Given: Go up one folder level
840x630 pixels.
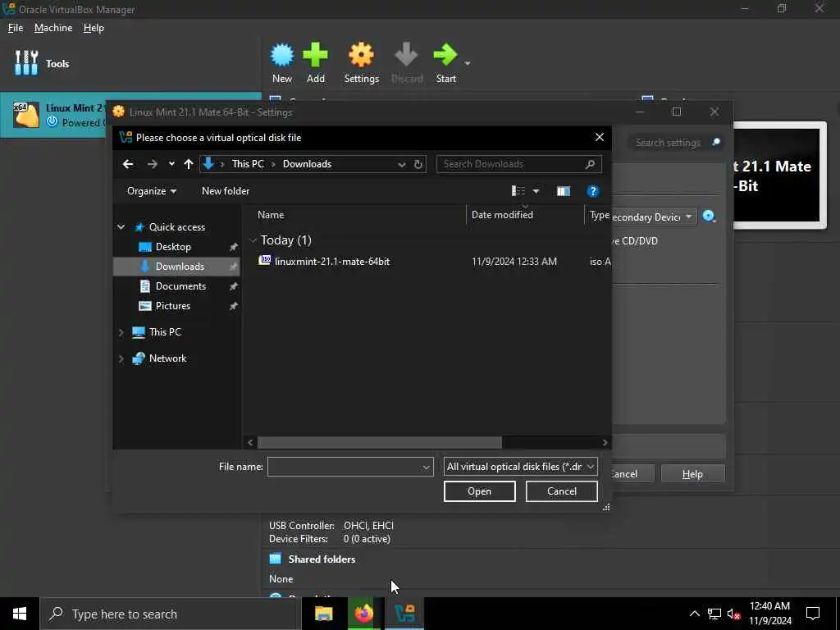Looking at the screenshot, I should (188, 164).
